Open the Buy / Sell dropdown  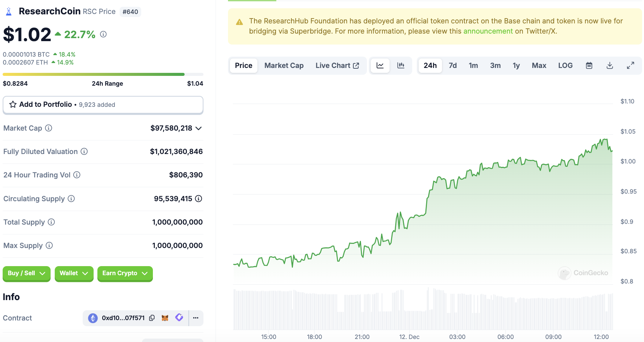click(26, 273)
